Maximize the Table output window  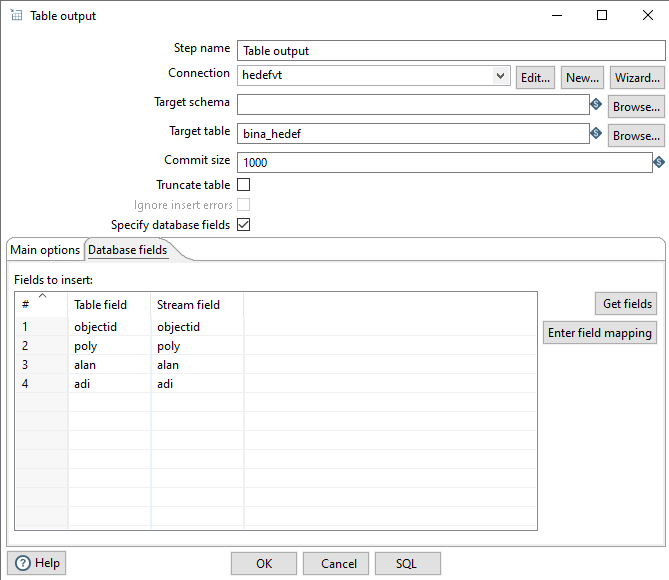coord(602,15)
